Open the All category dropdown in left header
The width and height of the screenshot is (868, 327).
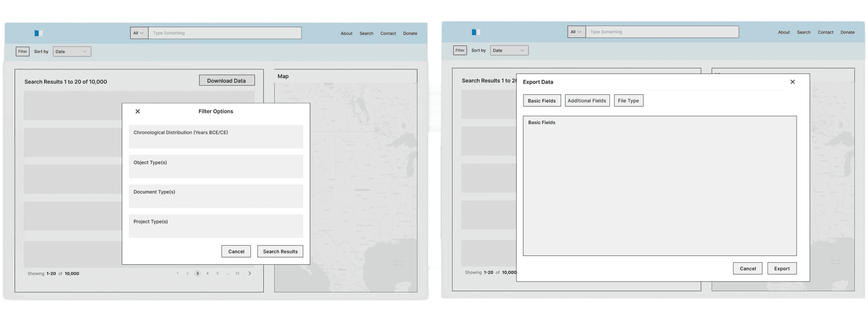click(139, 33)
